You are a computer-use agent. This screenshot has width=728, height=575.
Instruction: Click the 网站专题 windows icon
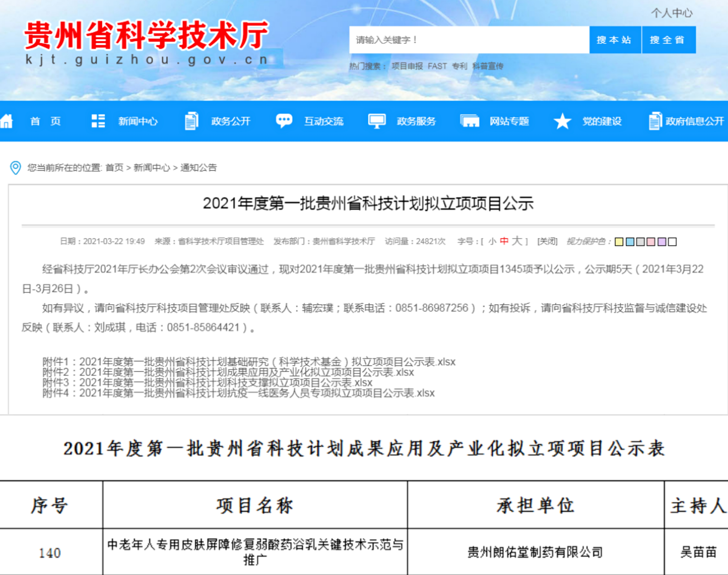(469, 121)
